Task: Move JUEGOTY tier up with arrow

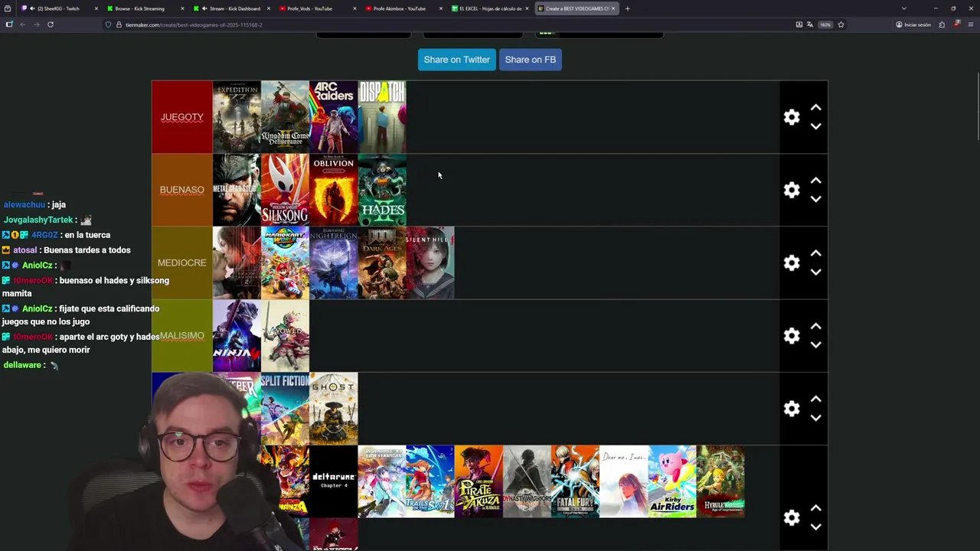Action: [x=816, y=108]
